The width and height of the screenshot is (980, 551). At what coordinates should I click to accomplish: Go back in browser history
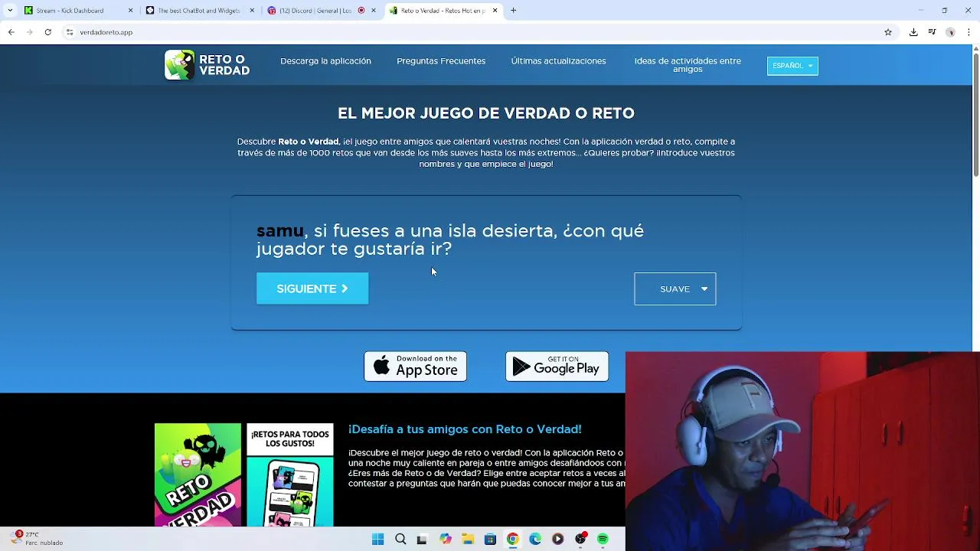pos(11,32)
